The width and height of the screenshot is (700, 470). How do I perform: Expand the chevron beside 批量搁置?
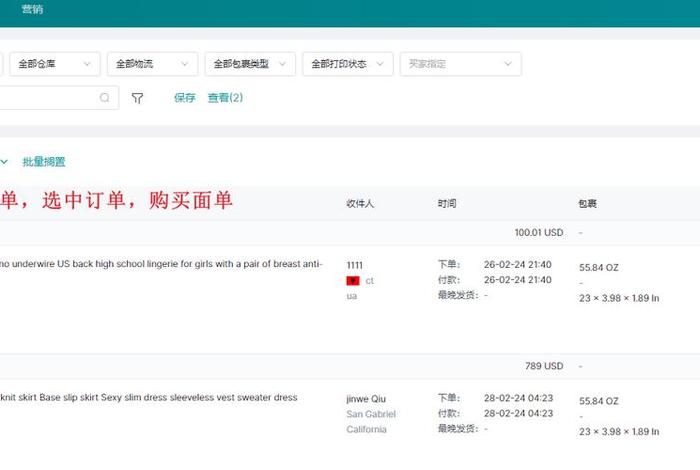4,162
